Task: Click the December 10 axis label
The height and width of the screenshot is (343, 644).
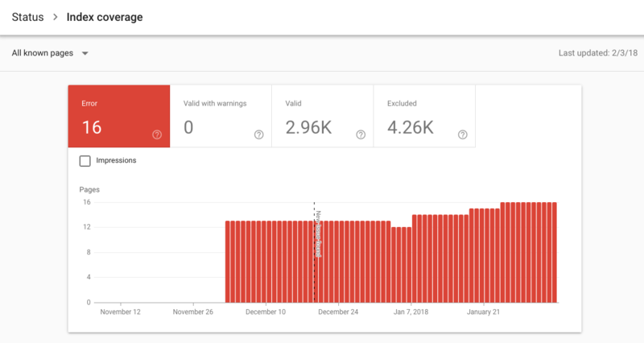Action: pos(266,312)
